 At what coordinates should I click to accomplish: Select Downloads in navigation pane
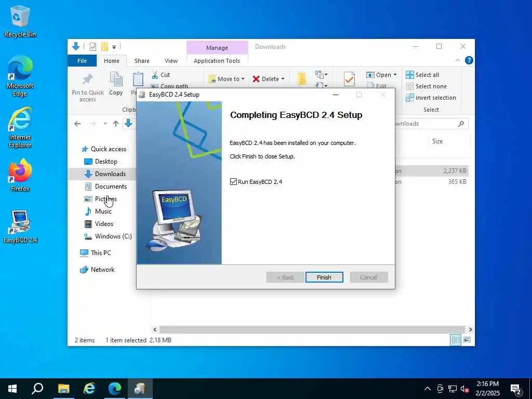point(105,174)
